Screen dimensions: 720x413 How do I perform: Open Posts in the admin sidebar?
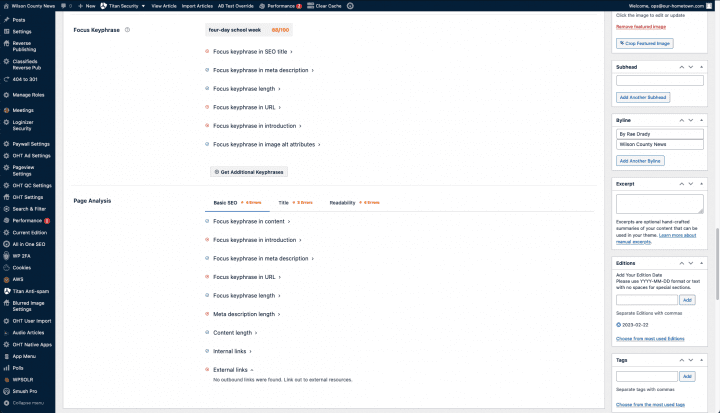click(x=19, y=20)
